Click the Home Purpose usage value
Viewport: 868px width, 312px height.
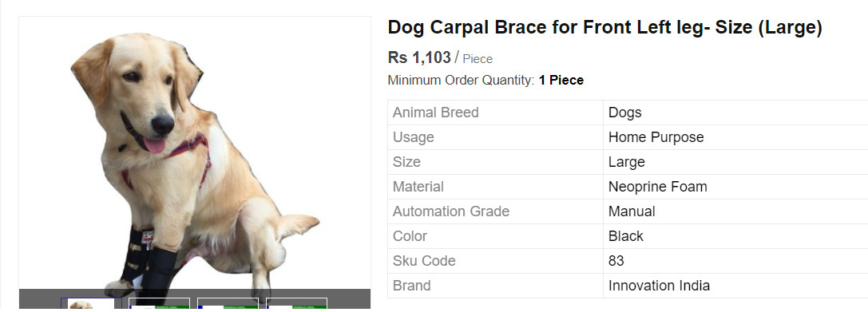pos(656,137)
